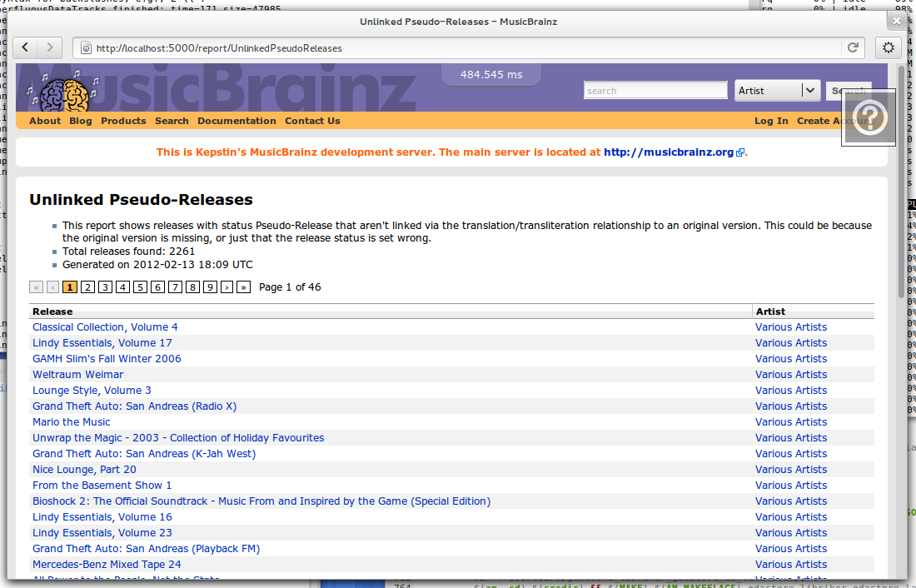
Task: Open the Mario the Music release
Action: coord(72,422)
